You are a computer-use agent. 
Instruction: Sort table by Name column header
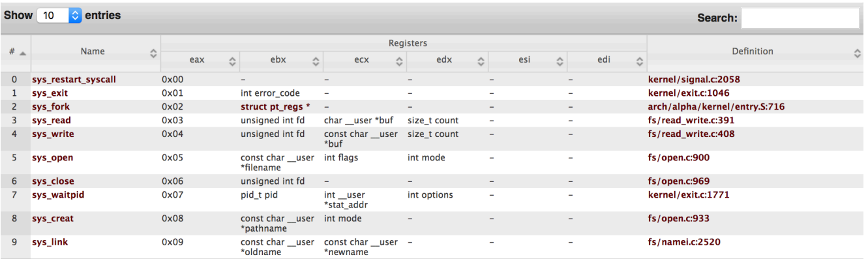click(96, 52)
